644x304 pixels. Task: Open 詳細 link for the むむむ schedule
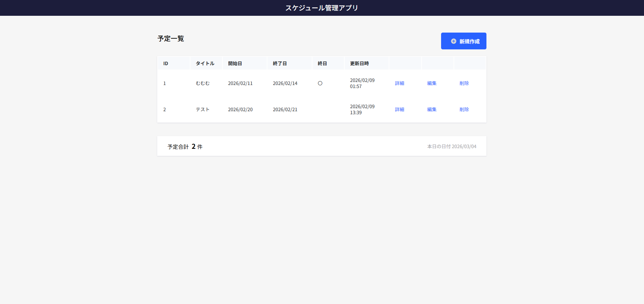(x=399, y=83)
